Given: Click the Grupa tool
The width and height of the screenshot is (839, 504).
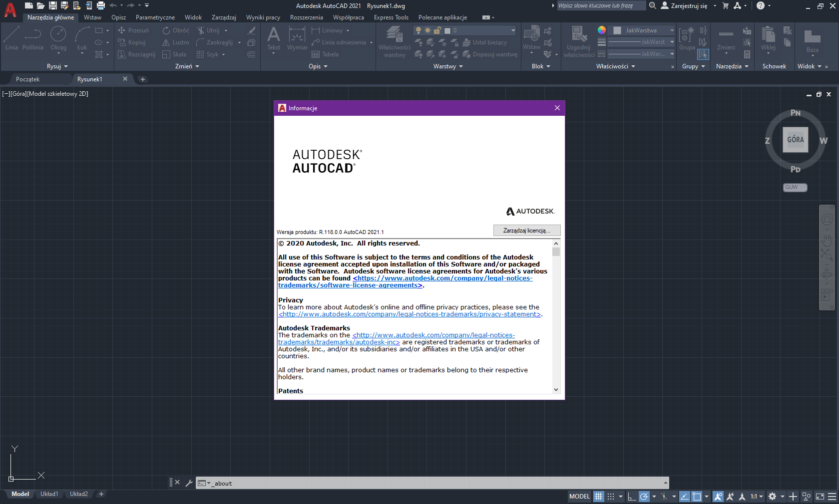Looking at the screenshot, I should tap(687, 38).
